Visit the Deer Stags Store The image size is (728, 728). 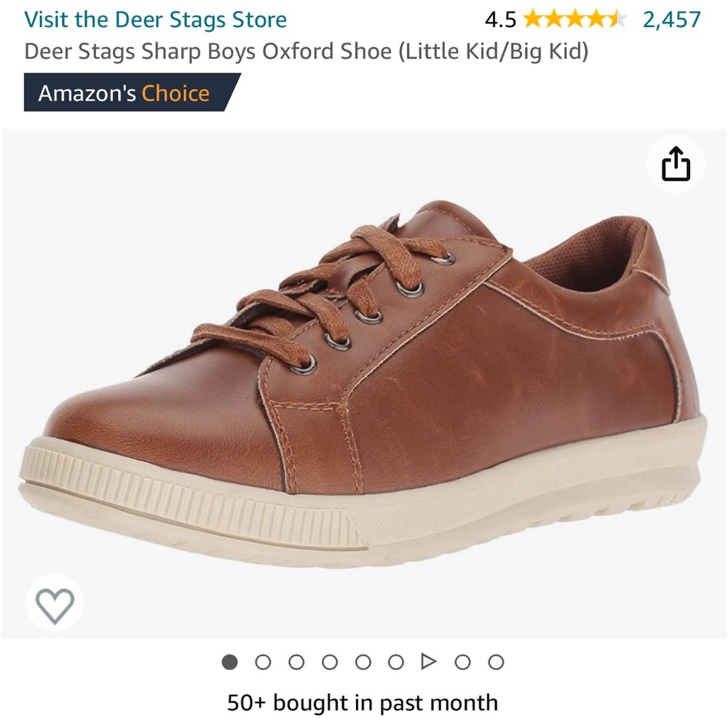tap(155, 20)
